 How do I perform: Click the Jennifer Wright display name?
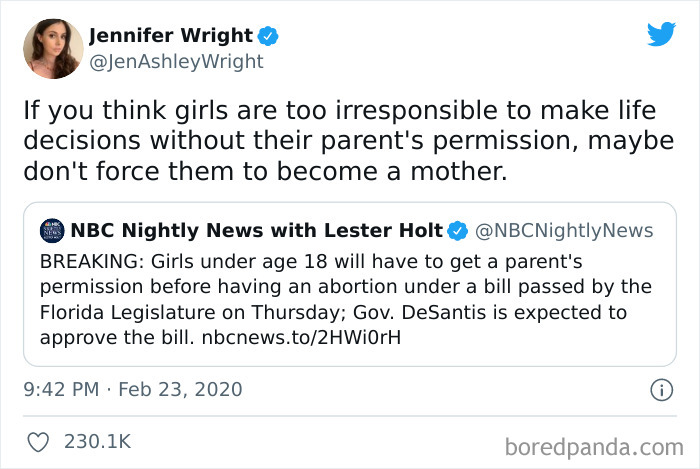click(x=171, y=37)
